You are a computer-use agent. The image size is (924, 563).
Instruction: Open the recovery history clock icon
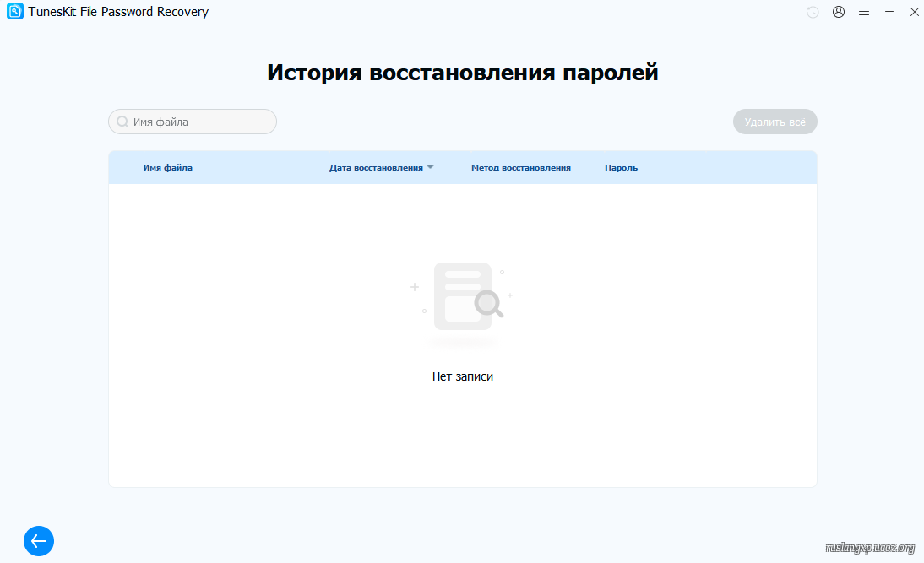[x=813, y=12]
